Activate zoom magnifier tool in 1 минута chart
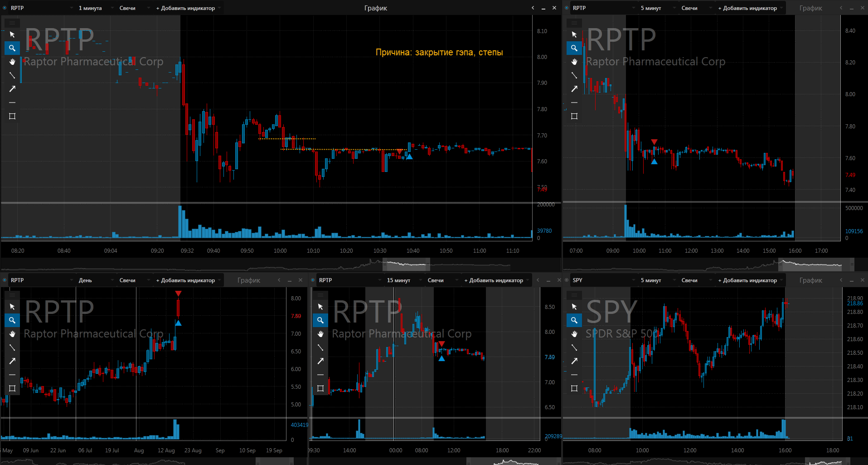This screenshot has width=868, height=465. [12, 48]
